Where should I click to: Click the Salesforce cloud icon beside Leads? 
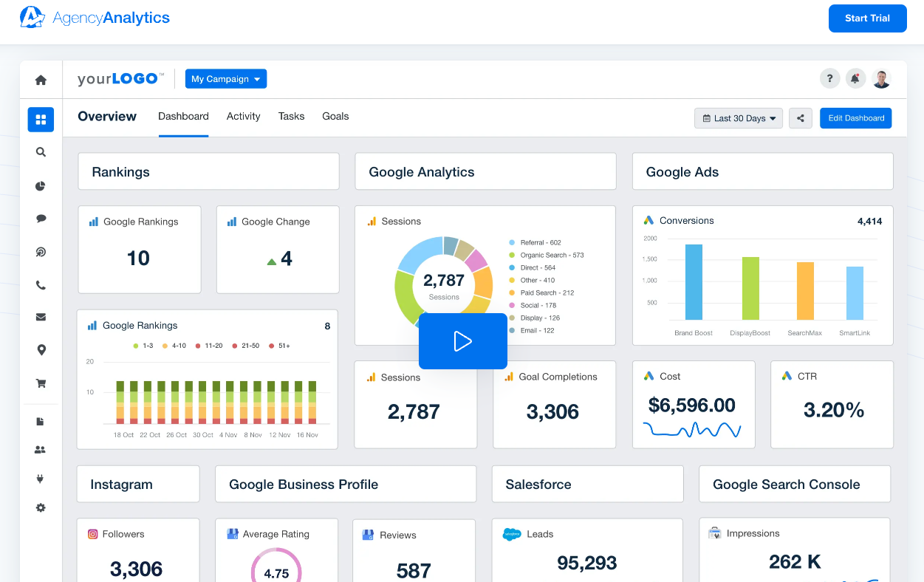tap(512, 534)
